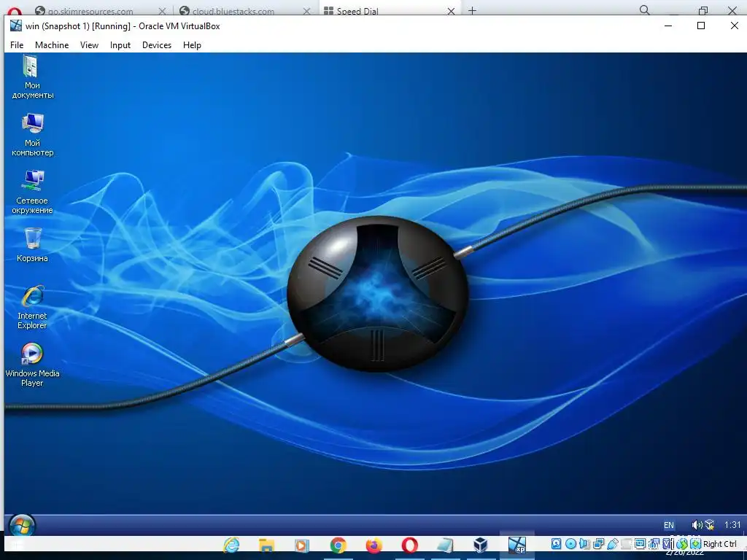
Task: Open Opera from host taskbar
Action: [410, 545]
